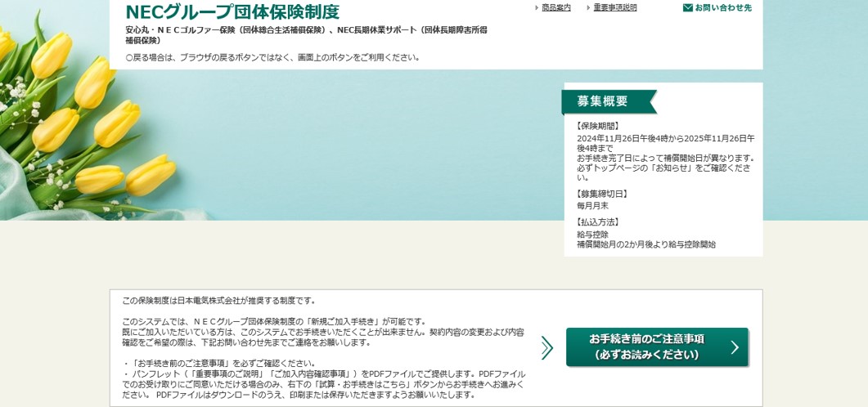
Task: Click the NECグループ団体保険制度 page title
Action: click(x=232, y=12)
